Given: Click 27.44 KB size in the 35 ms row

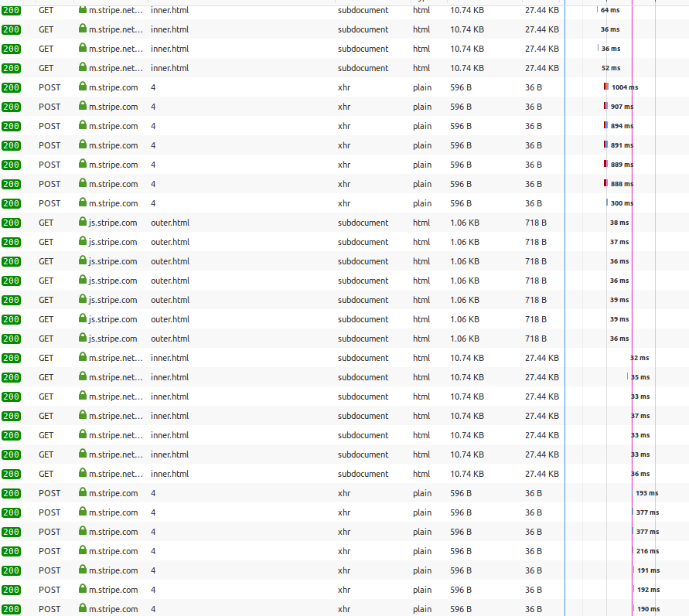Looking at the screenshot, I should pos(542,377).
